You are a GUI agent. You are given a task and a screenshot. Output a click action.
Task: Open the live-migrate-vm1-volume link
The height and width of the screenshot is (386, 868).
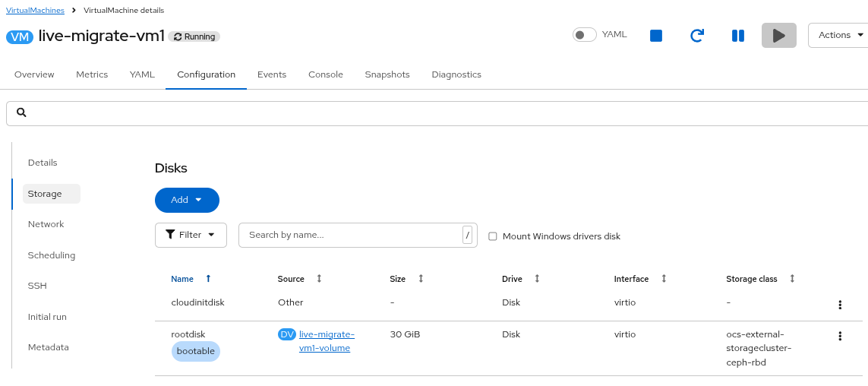[x=326, y=341]
